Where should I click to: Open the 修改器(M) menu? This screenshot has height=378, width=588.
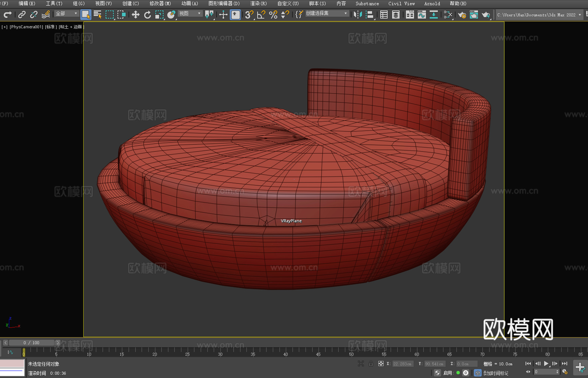pos(160,3)
